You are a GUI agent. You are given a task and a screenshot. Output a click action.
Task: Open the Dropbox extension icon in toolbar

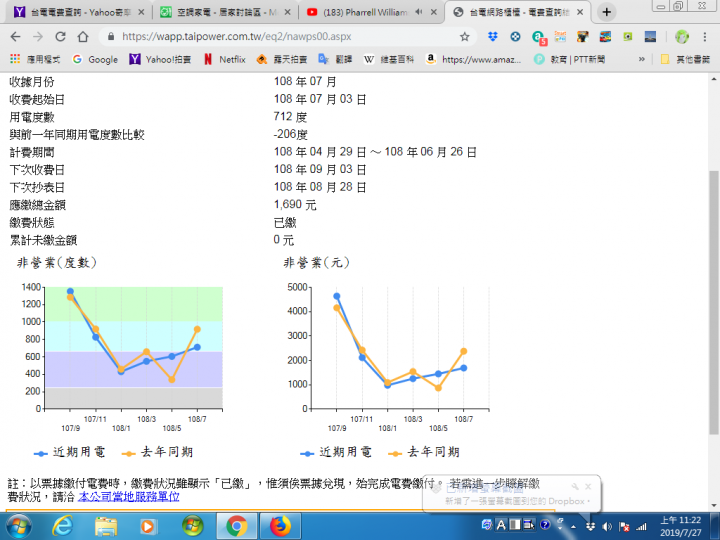pos(493,37)
